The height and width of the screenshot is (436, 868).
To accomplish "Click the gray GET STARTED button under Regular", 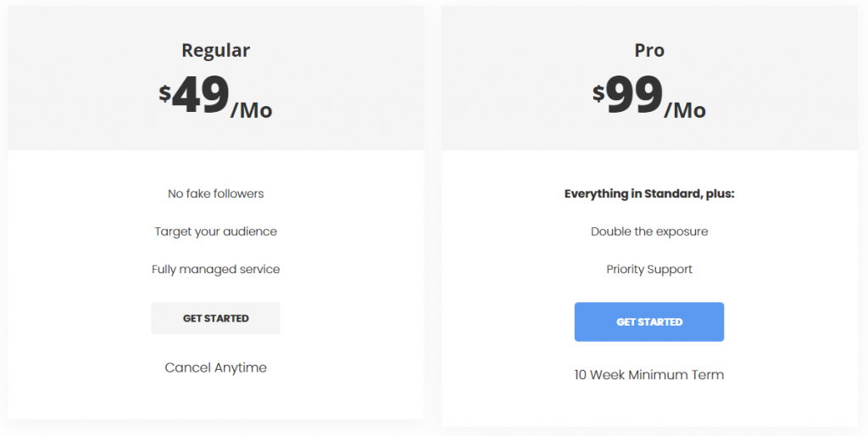I will point(216,318).
